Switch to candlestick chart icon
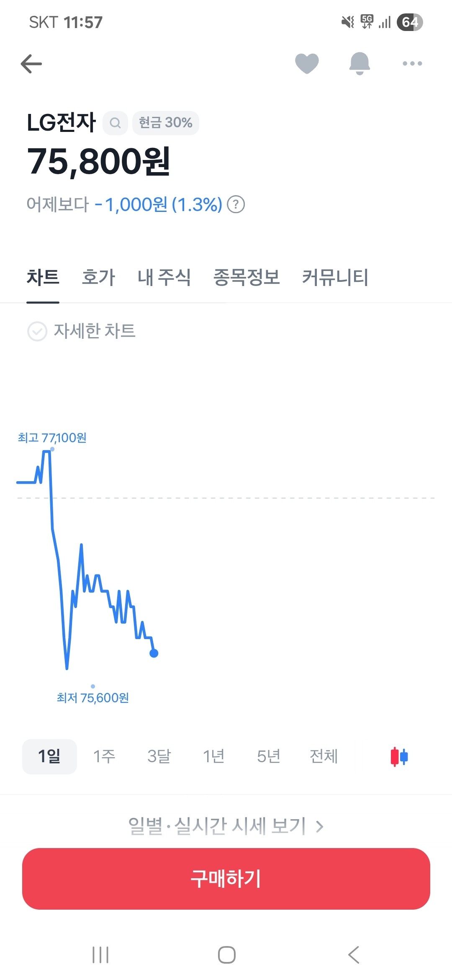The width and height of the screenshot is (452, 980). pyautogui.click(x=399, y=756)
